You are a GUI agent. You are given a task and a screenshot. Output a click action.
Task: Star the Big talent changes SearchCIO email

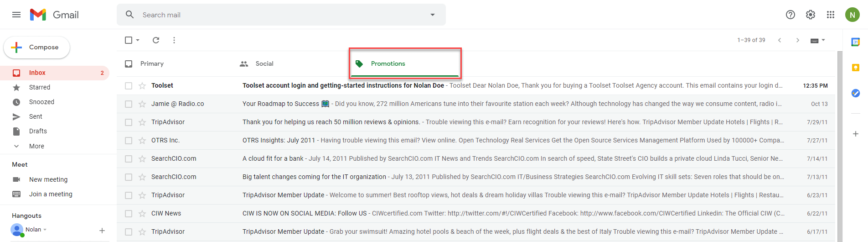click(x=142, y=177)
